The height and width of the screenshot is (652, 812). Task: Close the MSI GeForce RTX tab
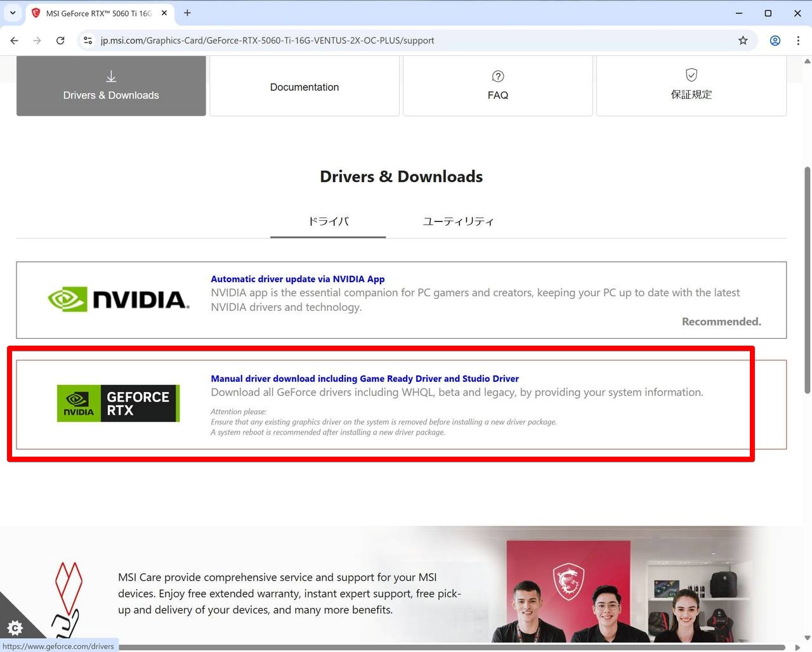pos(164,13)
